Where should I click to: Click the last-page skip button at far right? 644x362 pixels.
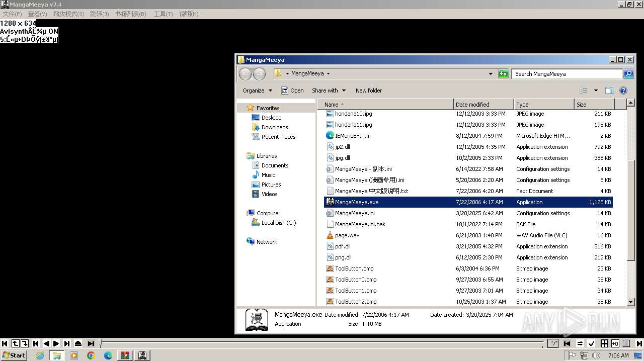point(639,343)
